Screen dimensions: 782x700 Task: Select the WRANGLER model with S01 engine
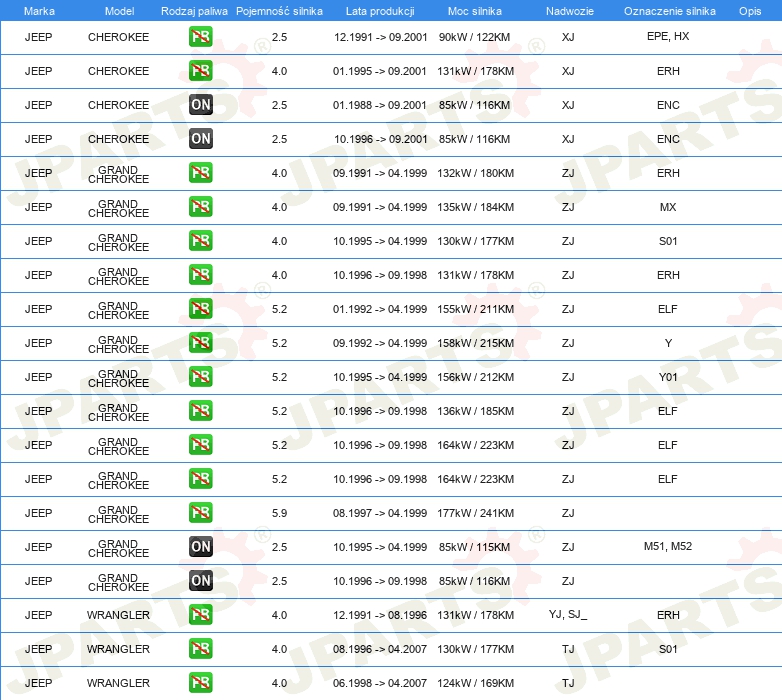tap(118, 649)
